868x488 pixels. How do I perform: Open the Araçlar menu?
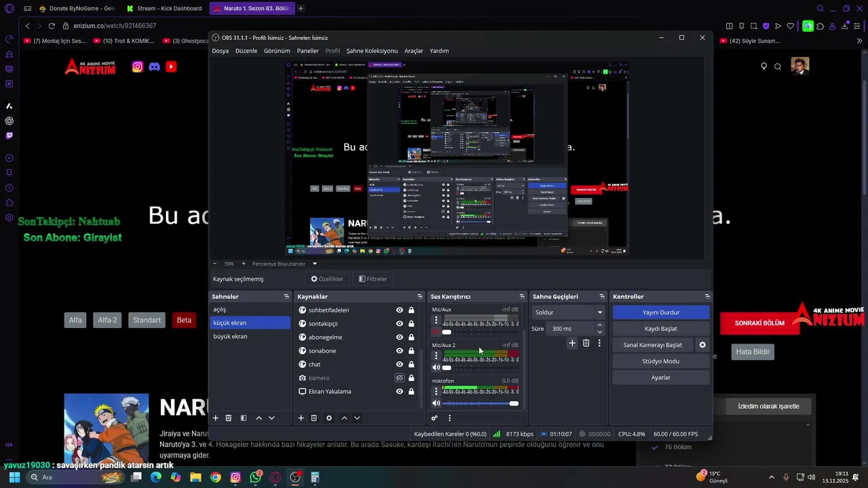point(414,51)
